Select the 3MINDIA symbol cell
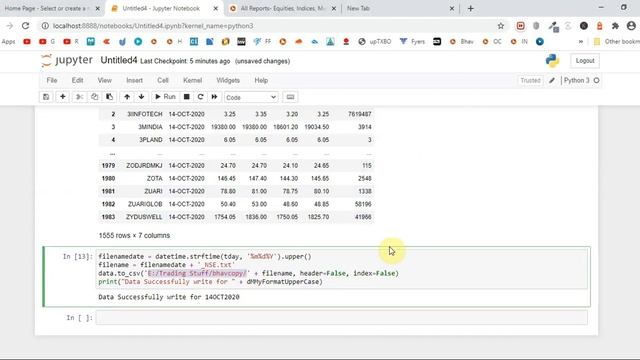Screen dimensions: 640x360 pos(150,127)
